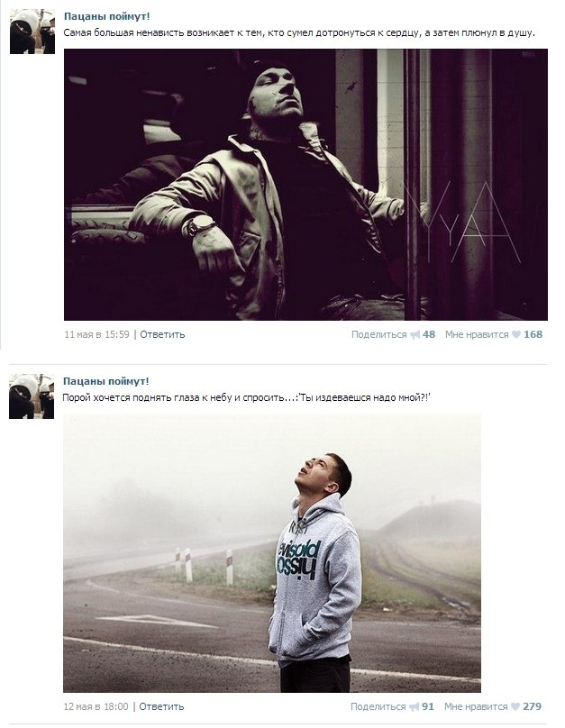Click the heart like icon on second post
This screenshot has width=565, height=728.
pyautogui.click(x=515, y=706)
